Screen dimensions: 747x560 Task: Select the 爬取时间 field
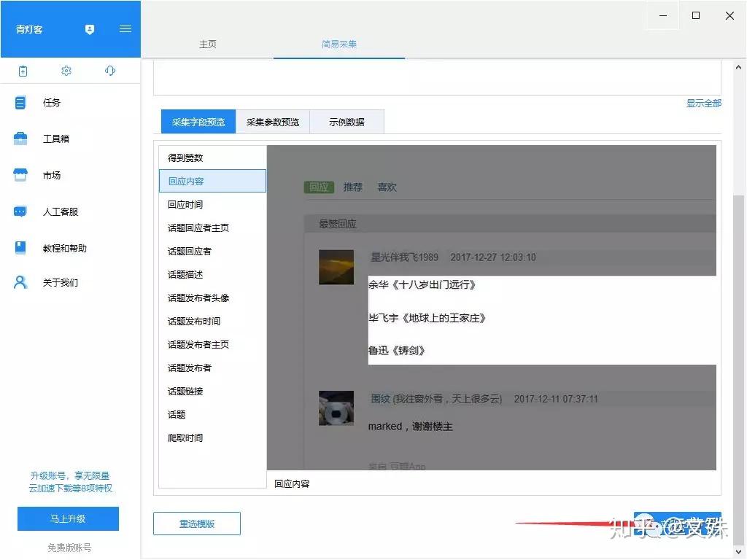point(212,437)
